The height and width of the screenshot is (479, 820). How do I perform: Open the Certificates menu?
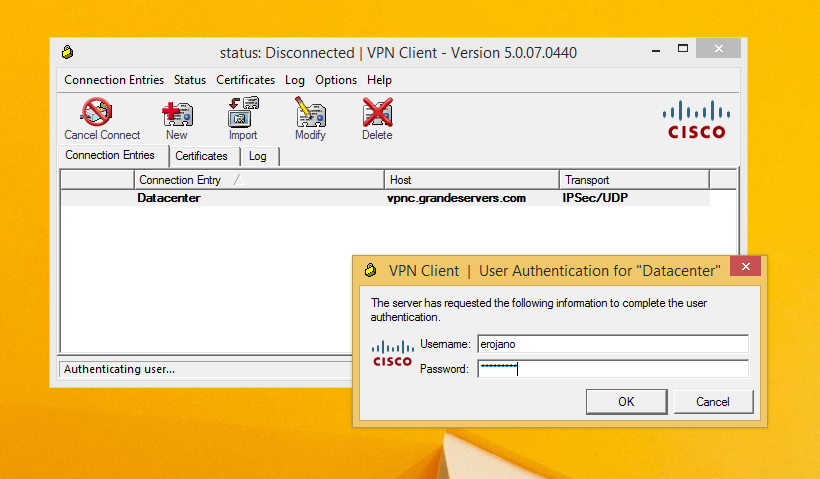(245, 80)
